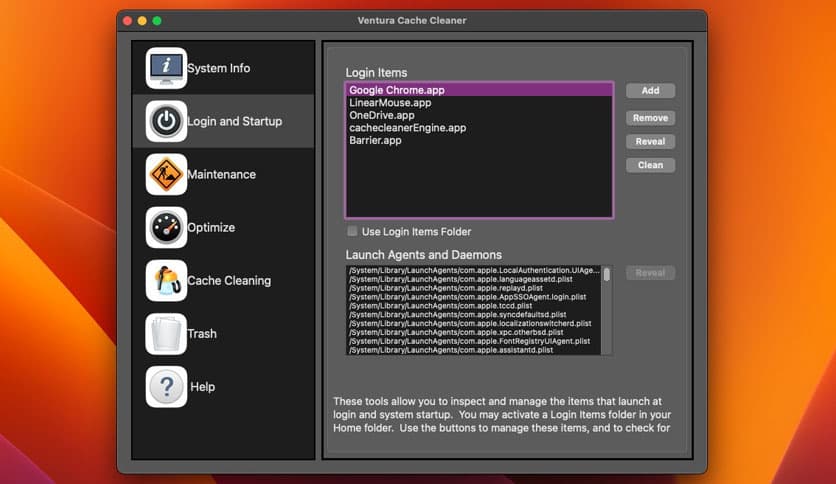Select com.apple.assistantd.plist row
Image resolution: width=836 pixels, height=484 pixels.
click(474, 350)
